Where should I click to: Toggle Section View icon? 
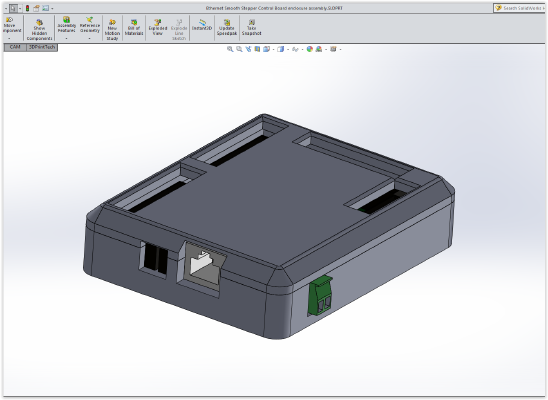(x=257, y=49)
